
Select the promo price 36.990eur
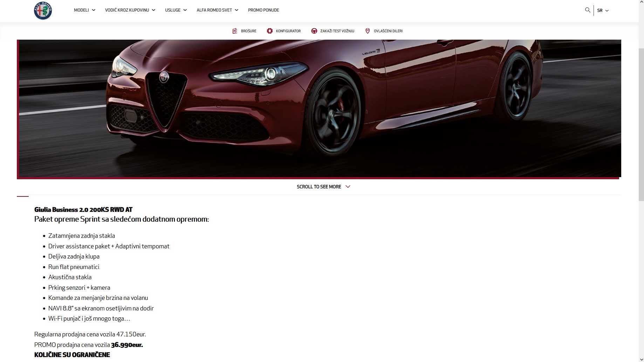(x=127, y=345)
